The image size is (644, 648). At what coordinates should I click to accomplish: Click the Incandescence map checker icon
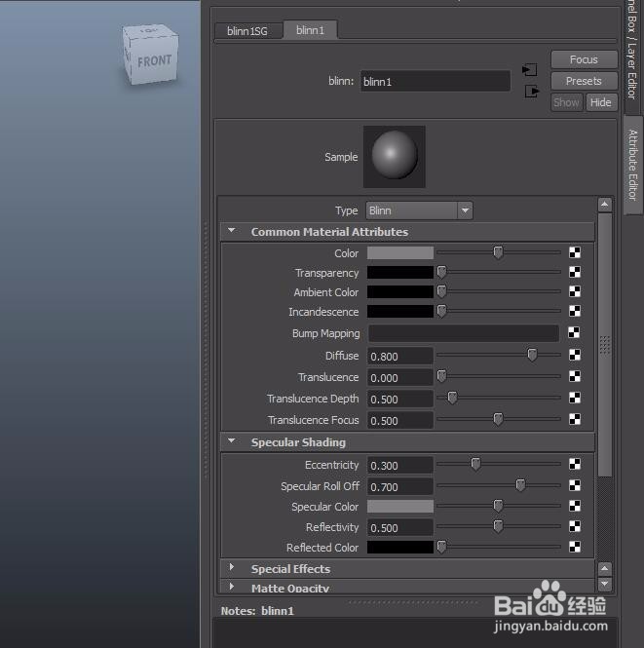(575, 311)
